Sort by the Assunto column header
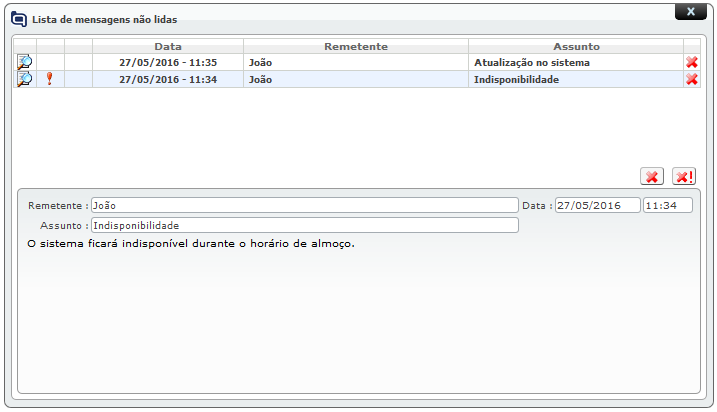 [x=576, y=46]
